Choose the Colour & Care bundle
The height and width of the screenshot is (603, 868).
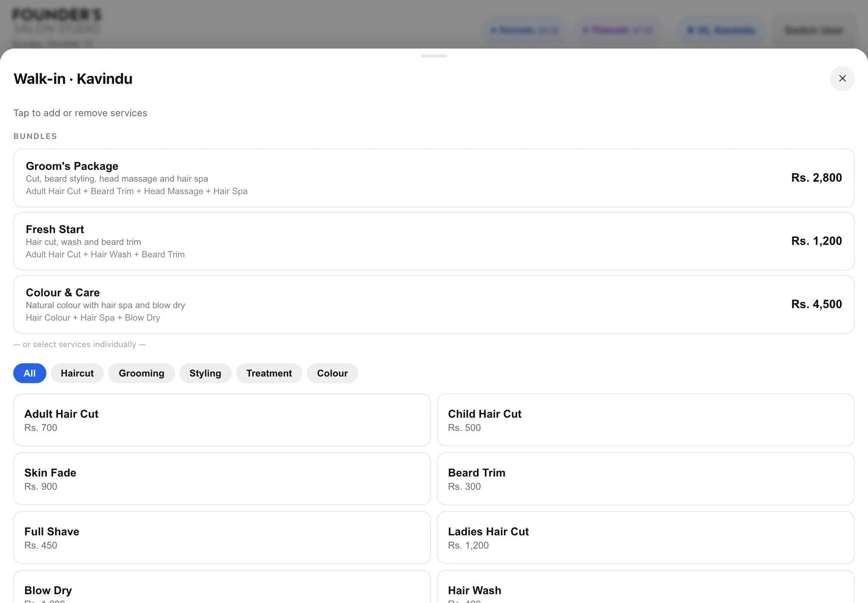pos(434,305)
